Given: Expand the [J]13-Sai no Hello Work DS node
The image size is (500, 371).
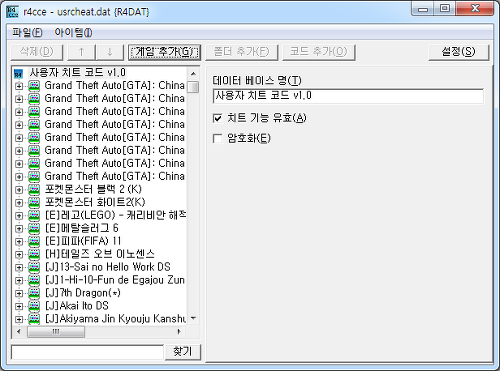Looking at the screenshot, I should (19, 268).
